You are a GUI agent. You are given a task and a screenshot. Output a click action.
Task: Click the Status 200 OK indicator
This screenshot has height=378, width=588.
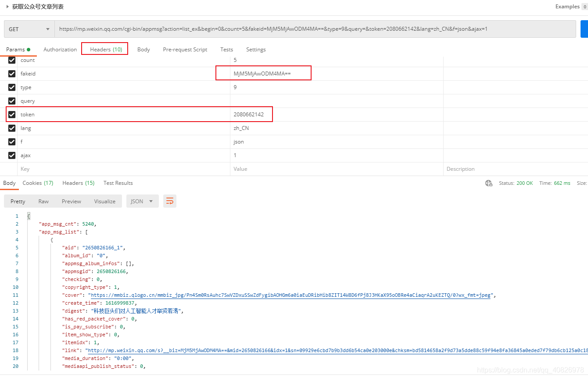[x=516, y=183]
